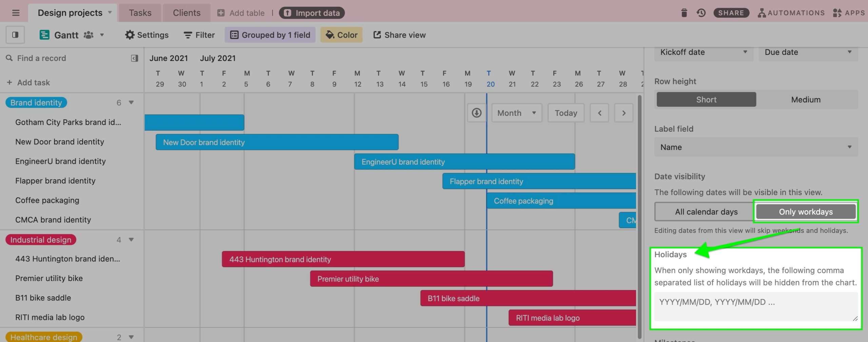Go to next period with right chevron
This screenshot has width=868, height=342.
[624, 113]
